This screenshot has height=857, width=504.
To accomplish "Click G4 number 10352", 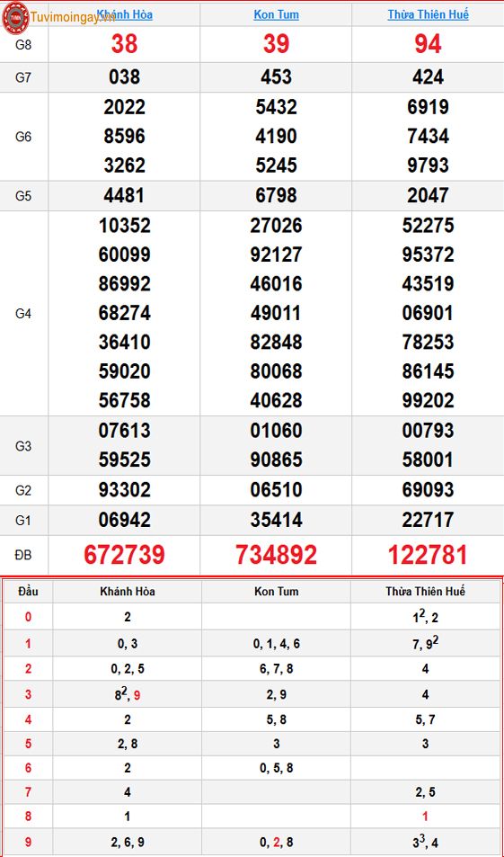I will (x=125, y=226).
